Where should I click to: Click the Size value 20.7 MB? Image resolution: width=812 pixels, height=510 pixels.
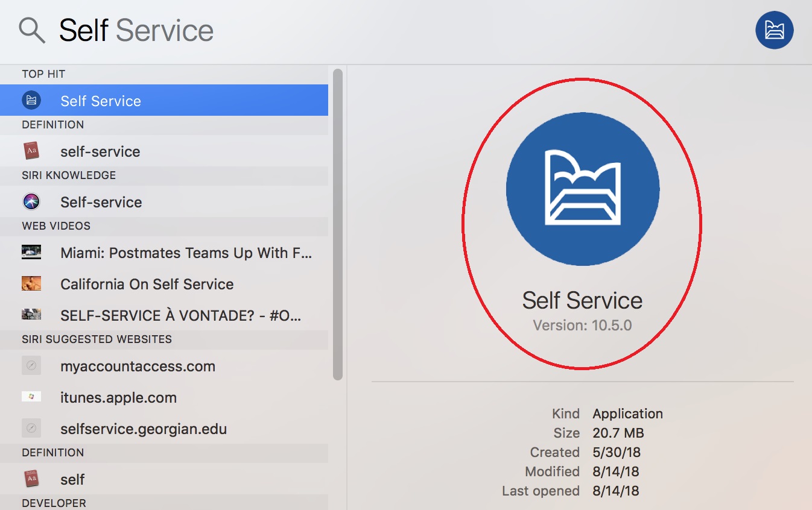coord(618,433)
